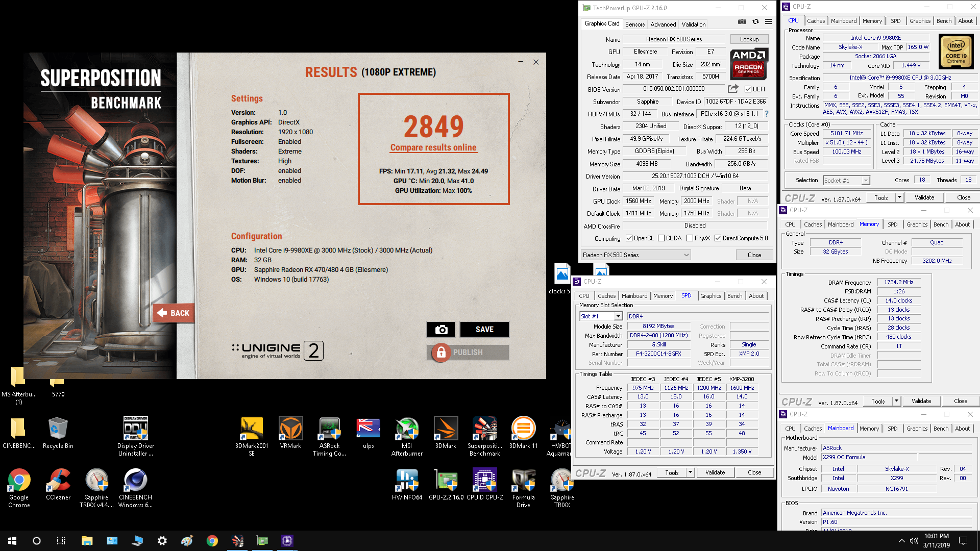Click Lookup button in GPU-Z
This screenshot has height=551, width=980.
pyautogui.click(x=749, y=39)
